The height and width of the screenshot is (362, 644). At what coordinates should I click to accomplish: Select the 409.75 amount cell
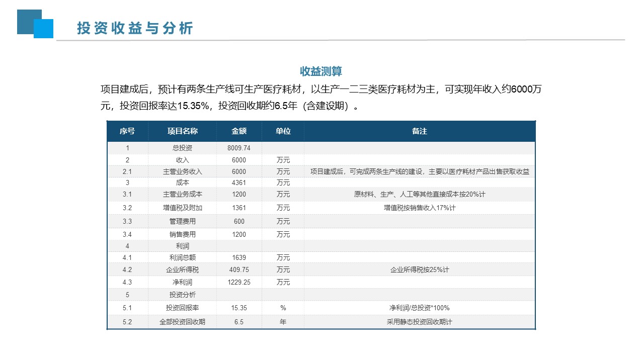(x=239, y=269)
